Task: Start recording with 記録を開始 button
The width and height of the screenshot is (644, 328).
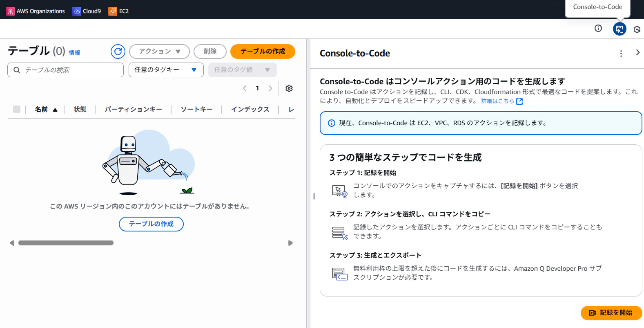Action: pyautogui.click(x=611, y=313)
